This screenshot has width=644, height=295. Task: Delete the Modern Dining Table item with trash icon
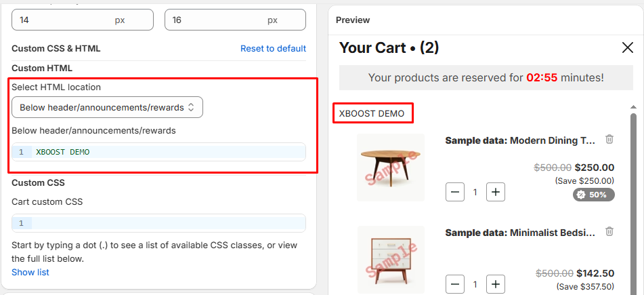[x=609, y=140]
